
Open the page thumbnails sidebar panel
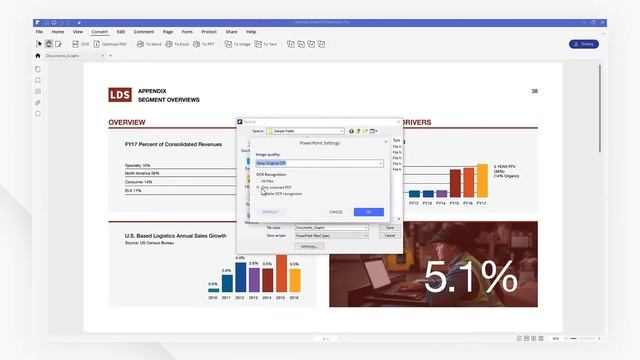[38, 69]
